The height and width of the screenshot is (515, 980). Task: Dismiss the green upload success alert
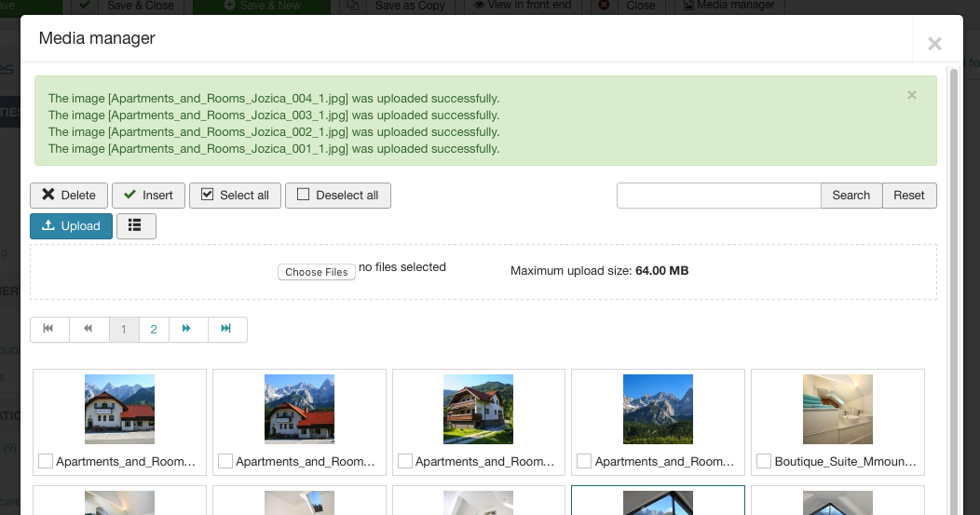coord(911,95)
